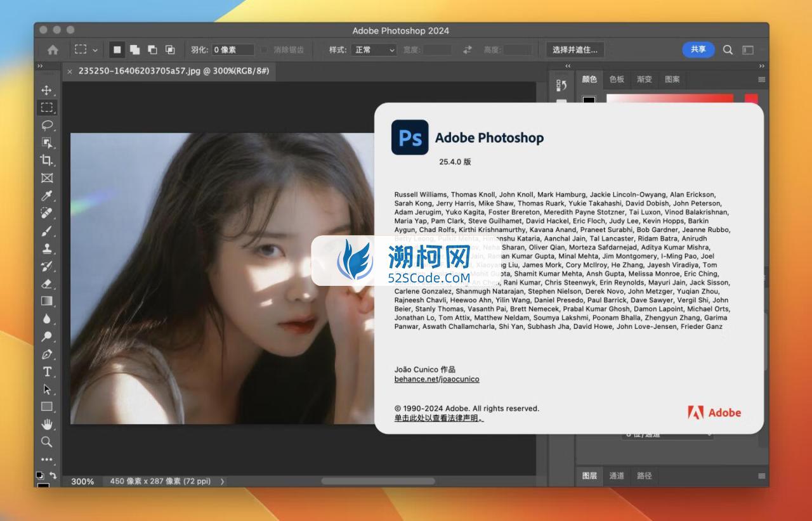Image resolution: width=812 pixels, height=521 pixels.
Task: Switch to the 图案 (Patterns) tab
Action: coord(672,79)
